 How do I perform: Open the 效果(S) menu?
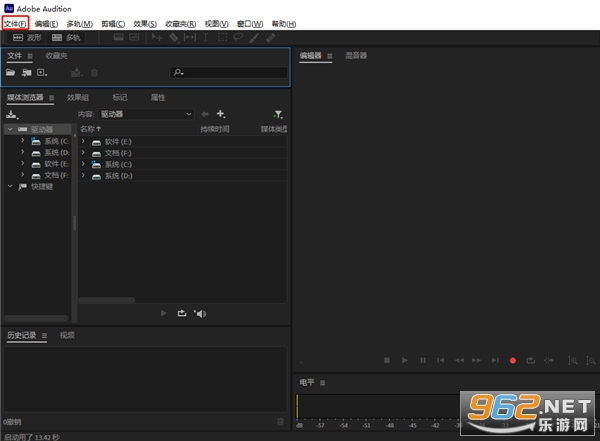(x=145, y=24)
